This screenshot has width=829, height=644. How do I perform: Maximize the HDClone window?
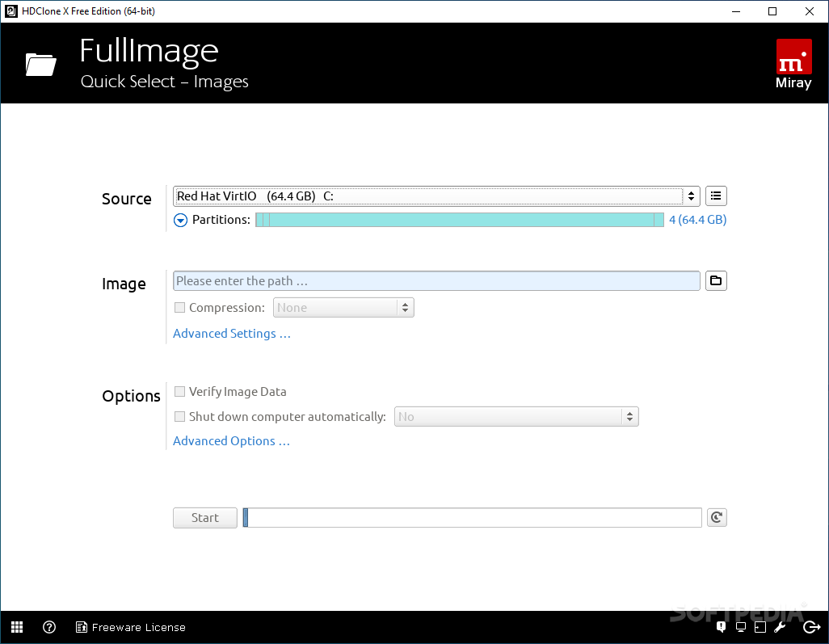click(772, 11)
